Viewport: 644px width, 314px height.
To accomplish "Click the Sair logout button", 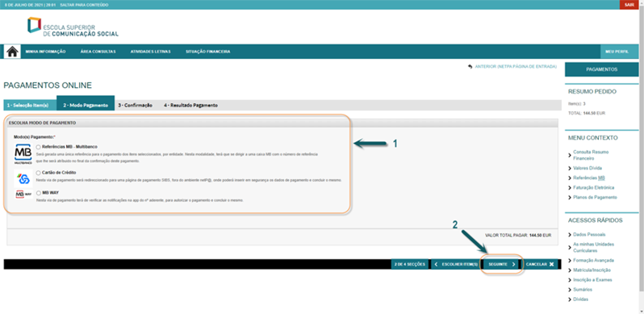I will coord(629,5).
